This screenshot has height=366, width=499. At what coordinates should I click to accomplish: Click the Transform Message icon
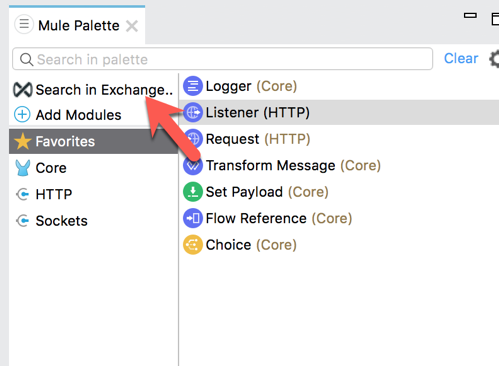193,165
